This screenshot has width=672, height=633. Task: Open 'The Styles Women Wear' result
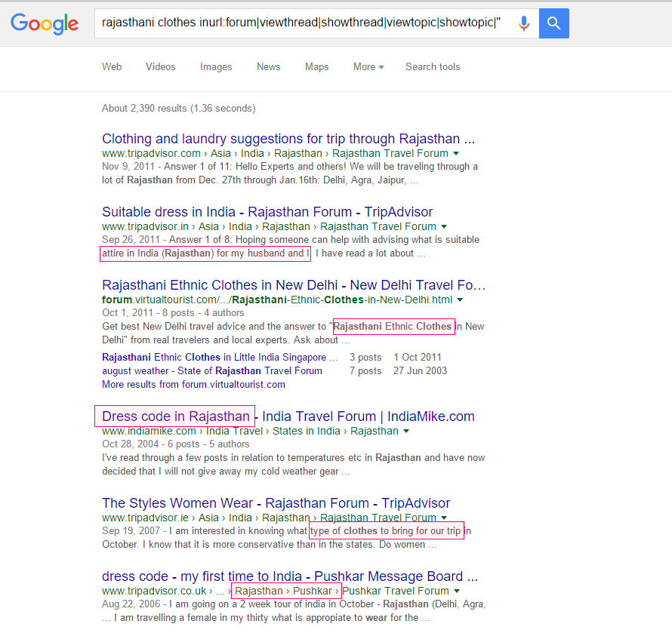[x=276, y=503]
